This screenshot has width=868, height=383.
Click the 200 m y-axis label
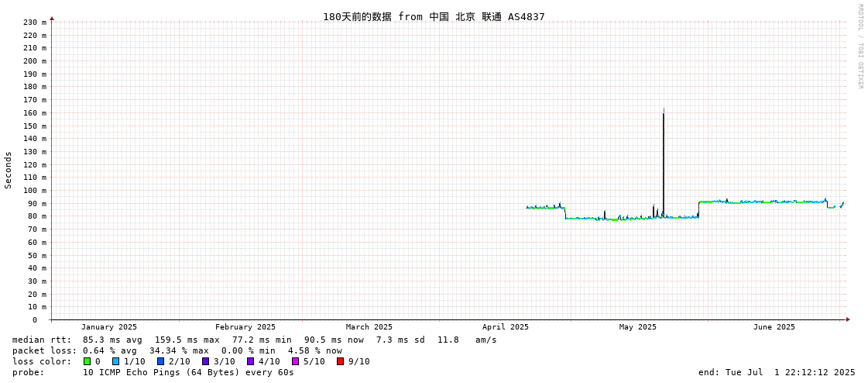(x=35, y=61)
